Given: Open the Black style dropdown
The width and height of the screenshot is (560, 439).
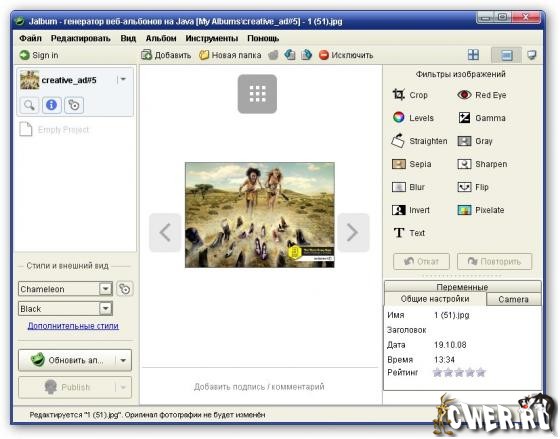Looking at the screenshot, I should 106,308.
